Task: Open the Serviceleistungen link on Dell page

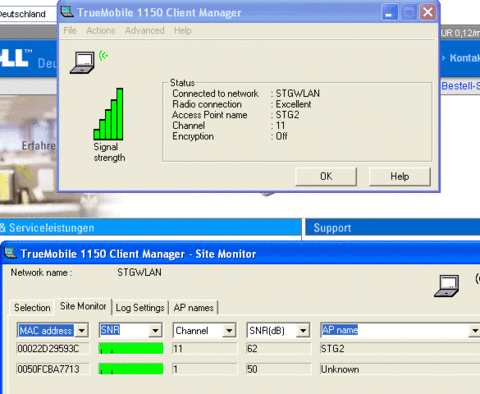Action: tap(51, 228)
